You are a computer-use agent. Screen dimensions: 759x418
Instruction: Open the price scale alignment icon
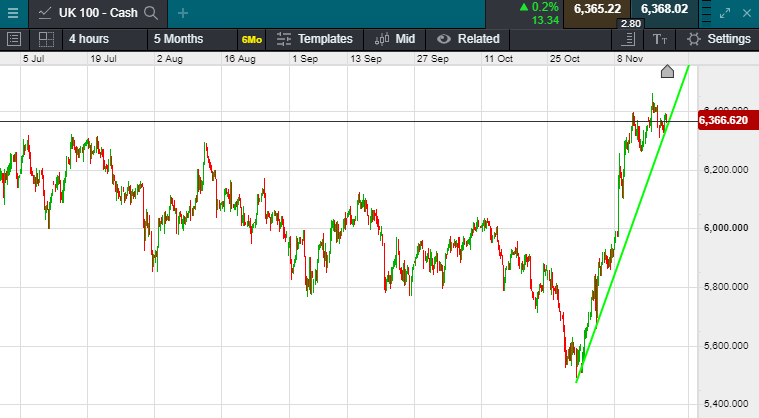pyautogui.click(x=627, y=39)
